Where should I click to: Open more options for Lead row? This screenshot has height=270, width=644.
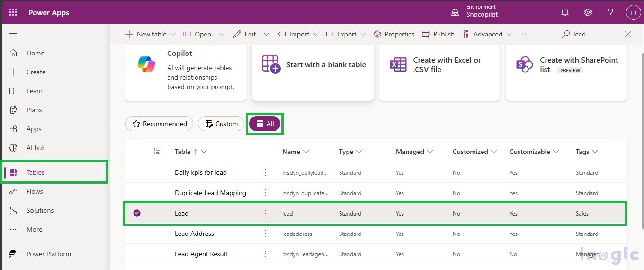click(265, 213)
